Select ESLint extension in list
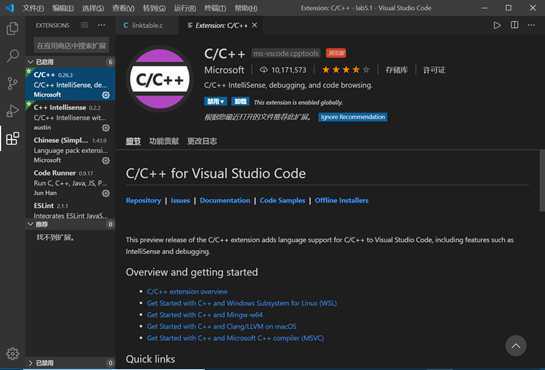The width and height of the screenshot is (545, 370). (x=70, y=210)
